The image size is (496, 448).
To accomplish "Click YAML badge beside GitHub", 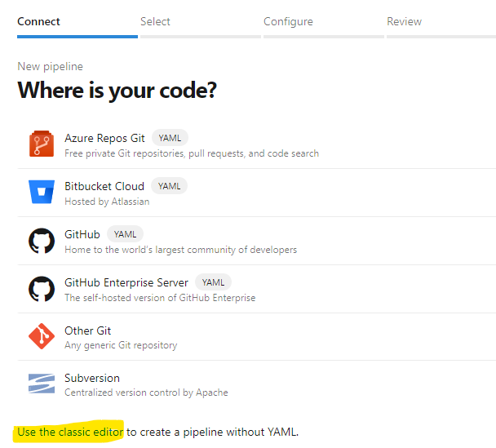I will pos(125,234).
